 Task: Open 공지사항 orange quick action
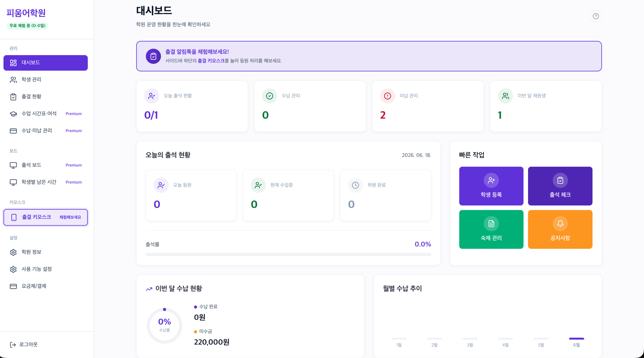point(560,229)
